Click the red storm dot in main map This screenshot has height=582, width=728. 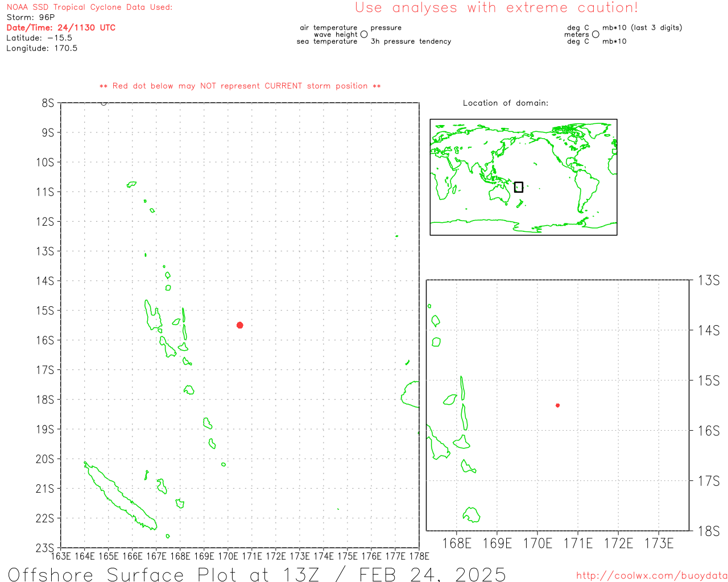[x=240, y=325]
